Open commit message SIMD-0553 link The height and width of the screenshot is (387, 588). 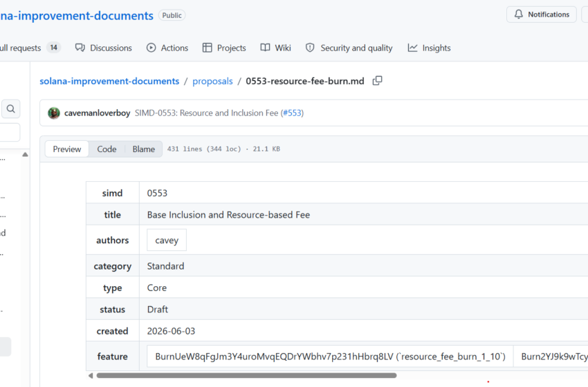pos(206,113)
